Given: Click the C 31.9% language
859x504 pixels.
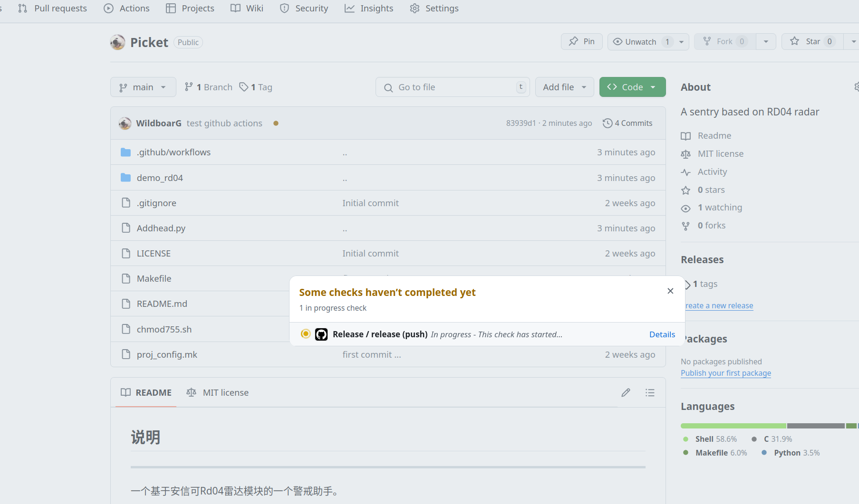Looking at the screenshot, I should click(x=772, y=439).
